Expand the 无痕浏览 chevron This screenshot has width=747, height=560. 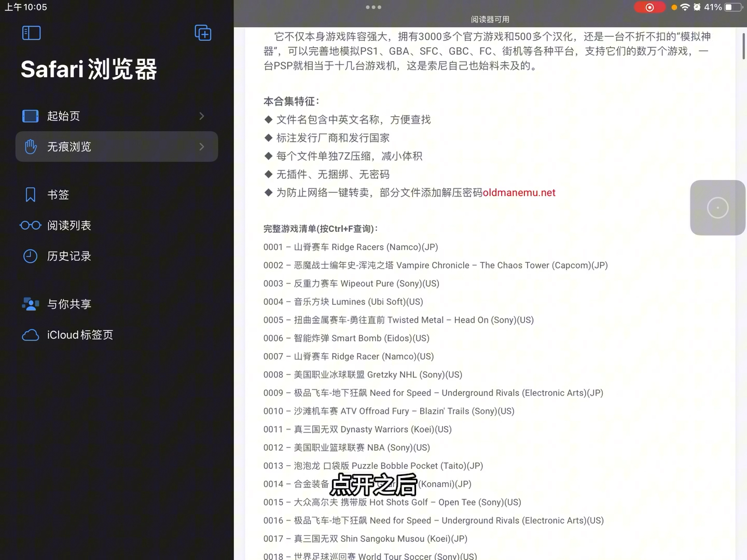(x=202, y=147)
